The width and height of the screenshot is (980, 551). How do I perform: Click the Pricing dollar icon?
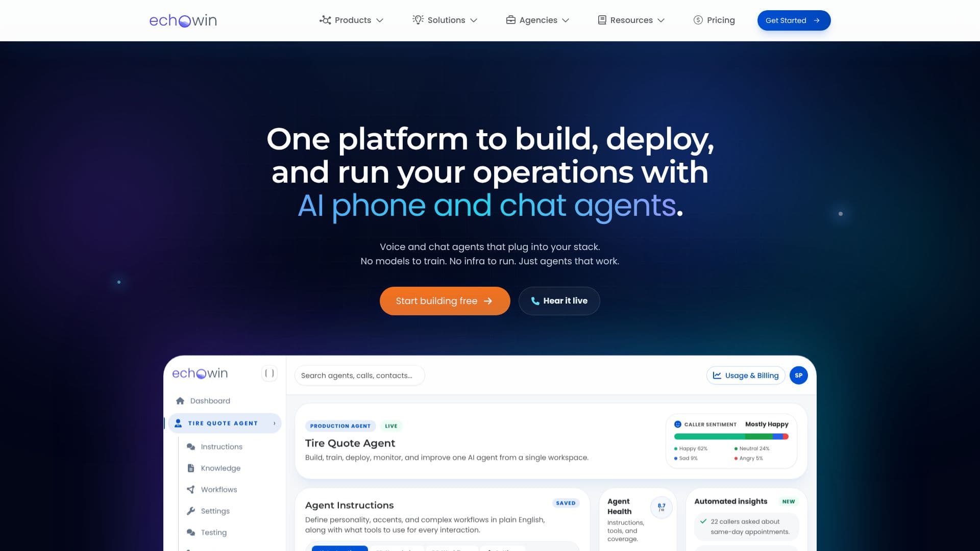pyautogui.click(x=698, y=20)
